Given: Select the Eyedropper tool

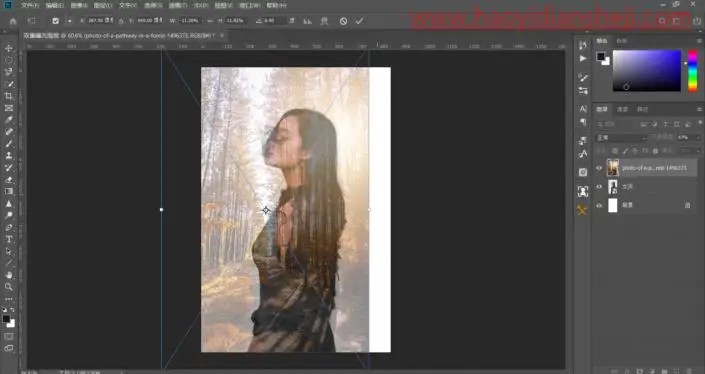Looking at the screenshot, I should tap(9, 120).
